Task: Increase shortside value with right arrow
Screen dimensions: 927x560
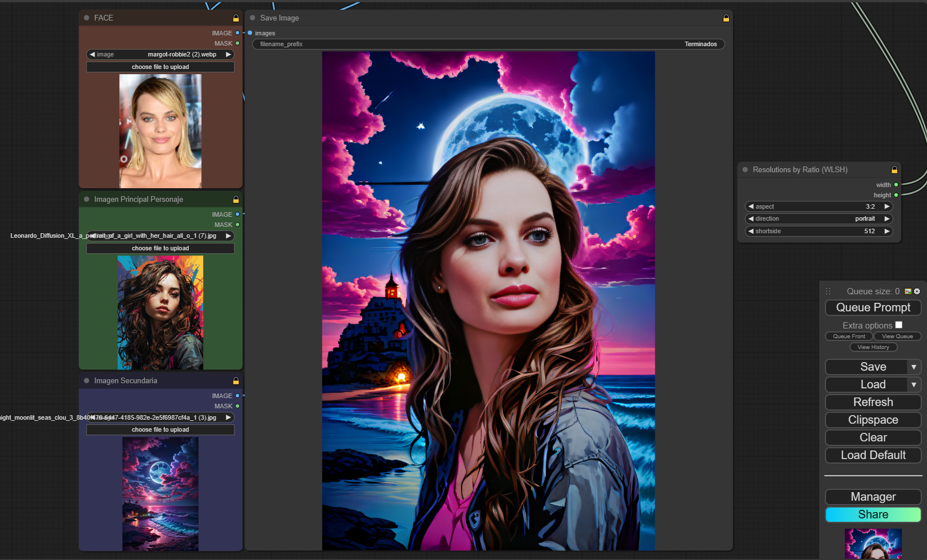Action: [x=887, y=232]
